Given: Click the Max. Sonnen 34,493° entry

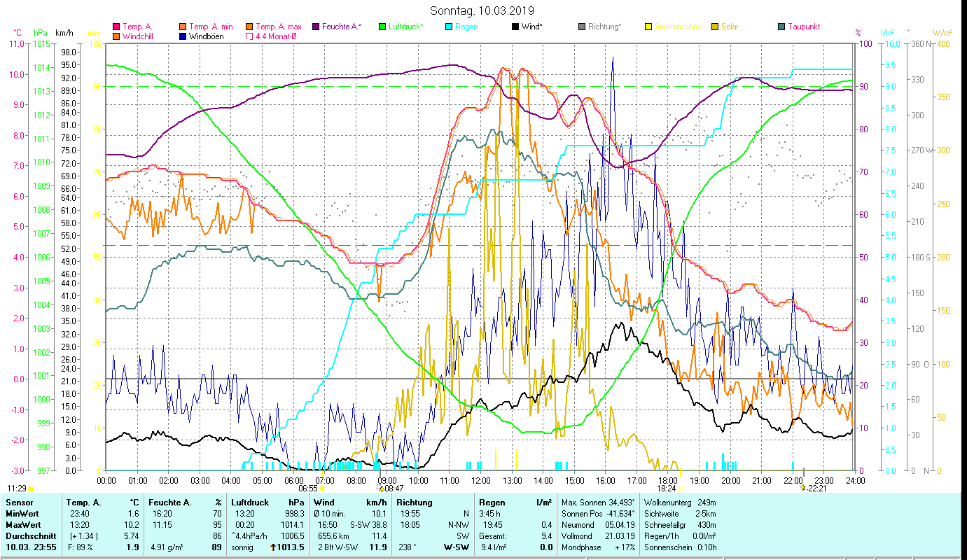Looking at the screenshot, I should [x=598, y=503].
